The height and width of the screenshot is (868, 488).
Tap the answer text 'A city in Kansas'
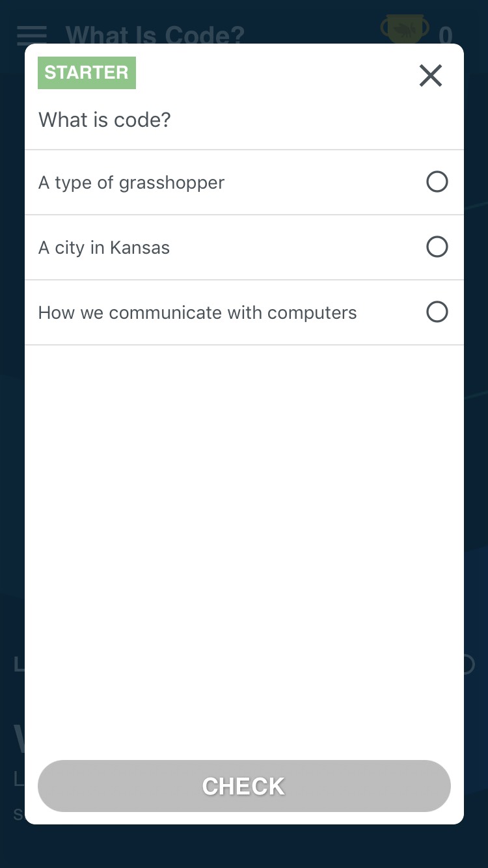(104, 248)
